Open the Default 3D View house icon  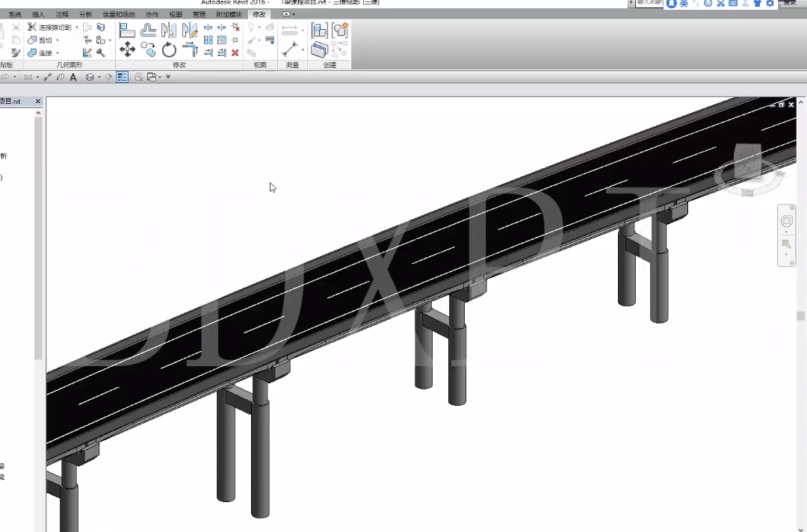pos(90,77)
